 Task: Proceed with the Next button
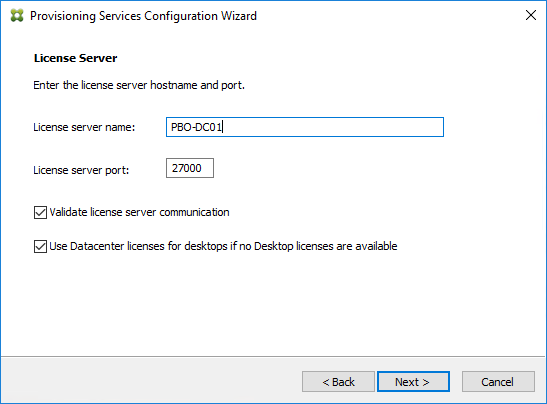(413, 382)
